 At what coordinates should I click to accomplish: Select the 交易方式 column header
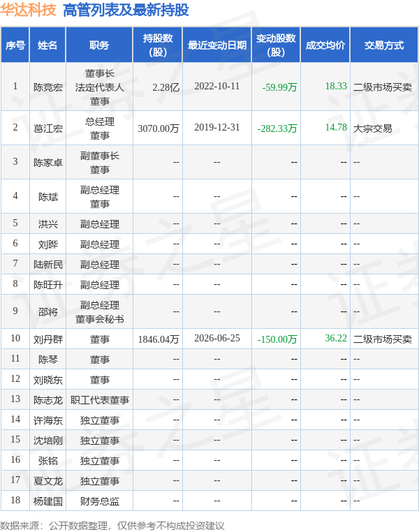tap(384, 45)
